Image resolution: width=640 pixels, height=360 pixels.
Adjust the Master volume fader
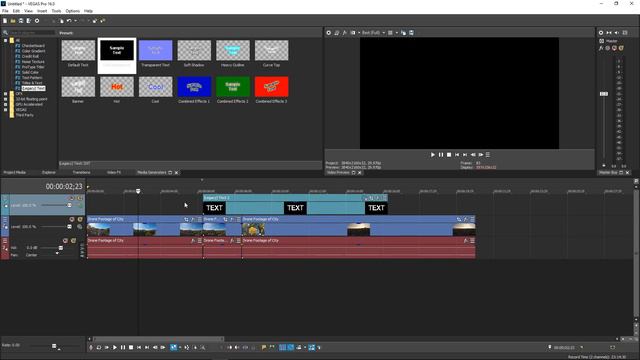[x=604, y=94]
